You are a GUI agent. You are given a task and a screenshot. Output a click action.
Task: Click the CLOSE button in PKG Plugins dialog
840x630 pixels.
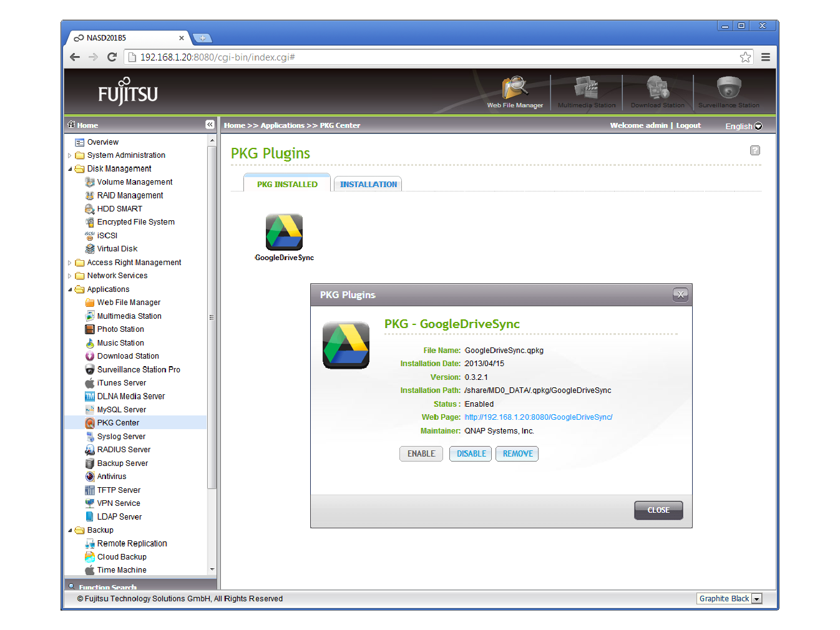pyautogui.click(x=658, y=510)
